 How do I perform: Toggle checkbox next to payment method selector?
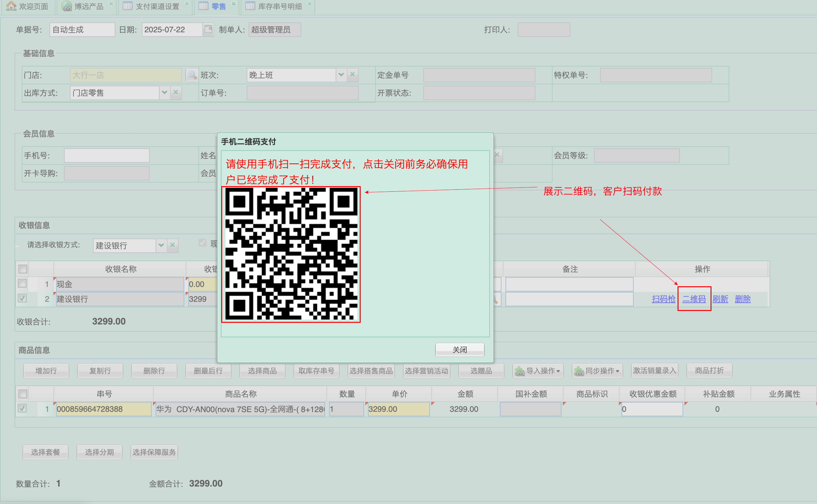[x=202, y=243]
